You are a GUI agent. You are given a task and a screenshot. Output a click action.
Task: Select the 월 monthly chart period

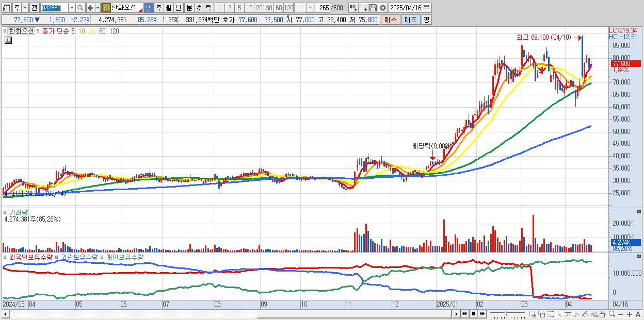[x=168, y=8]
